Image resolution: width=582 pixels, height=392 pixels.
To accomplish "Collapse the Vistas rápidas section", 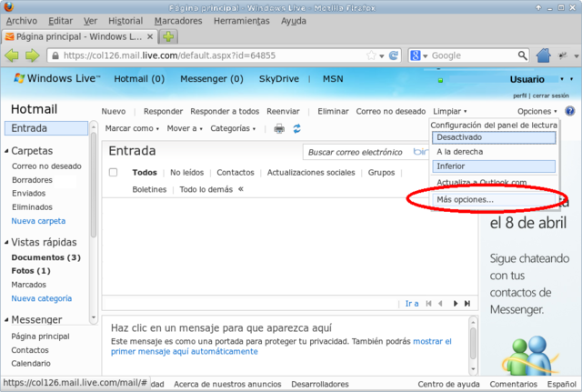I will click(6, 242).
